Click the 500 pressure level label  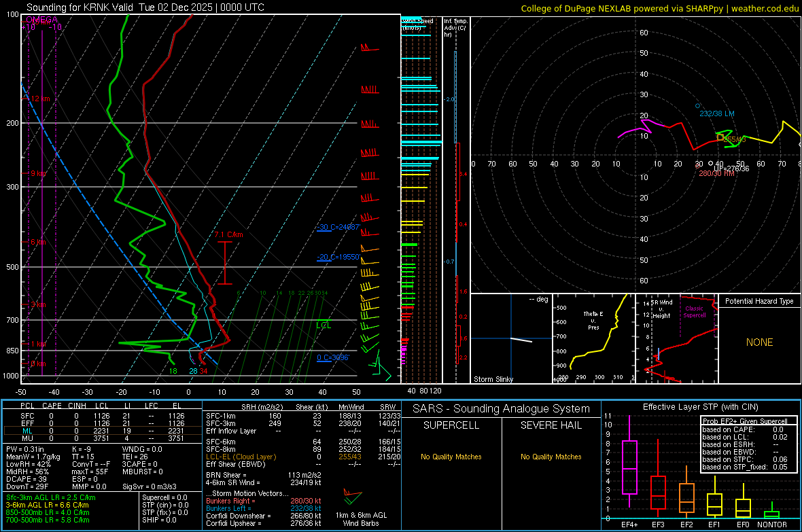(x=12, y=267)
